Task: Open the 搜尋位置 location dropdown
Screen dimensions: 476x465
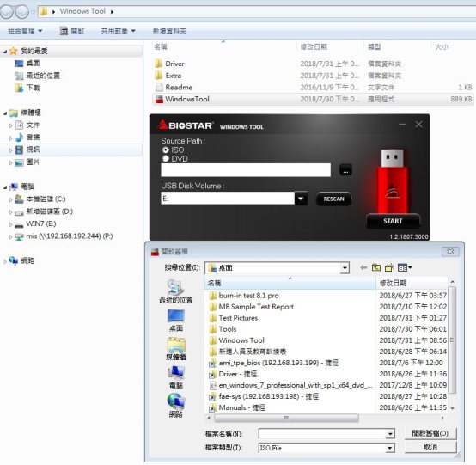Action: 345,268
